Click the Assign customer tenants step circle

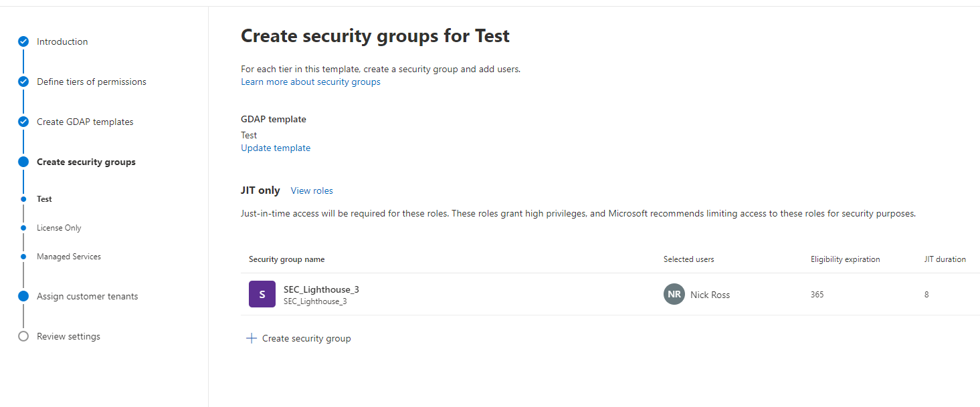click(x=23, y=296)
